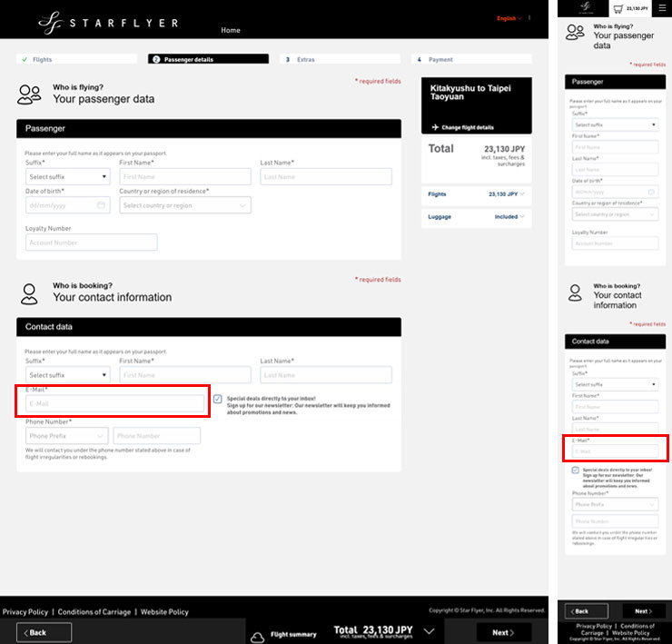Open calendar icon in mobile Date of birth field
Viewport: 672px width, 644px height.
click(651, 192)
